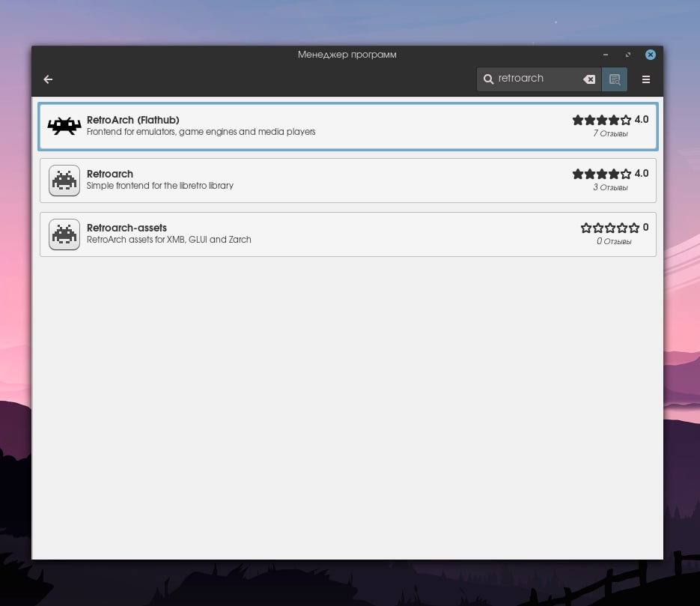Open the RetroArch (Flathub) title
This screenshot has width=700, height=606.
pos(133,120)
